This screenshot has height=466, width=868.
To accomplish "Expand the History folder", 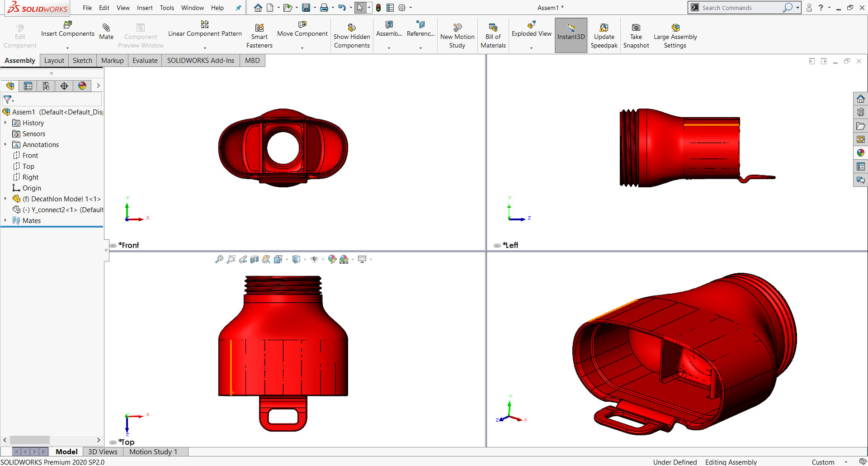I will point(5,123).
